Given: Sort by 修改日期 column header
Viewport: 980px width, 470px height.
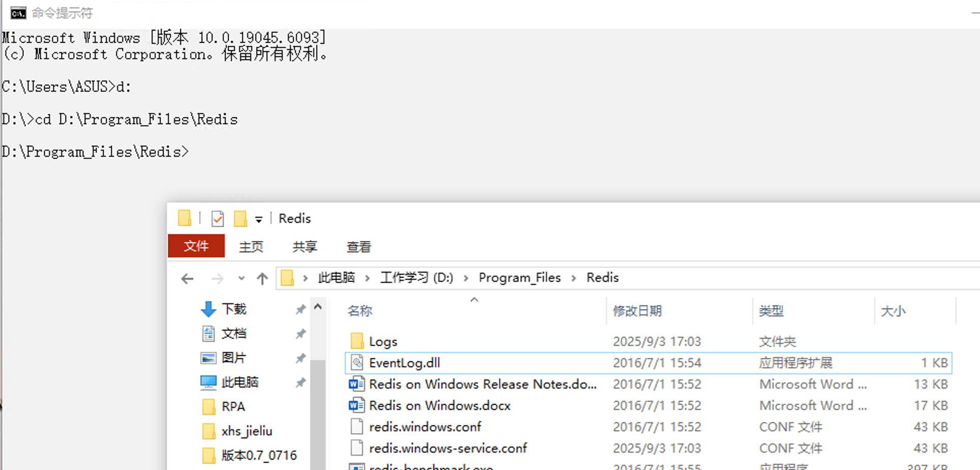Looking at the screenshot, I should [x=637, y=311].
